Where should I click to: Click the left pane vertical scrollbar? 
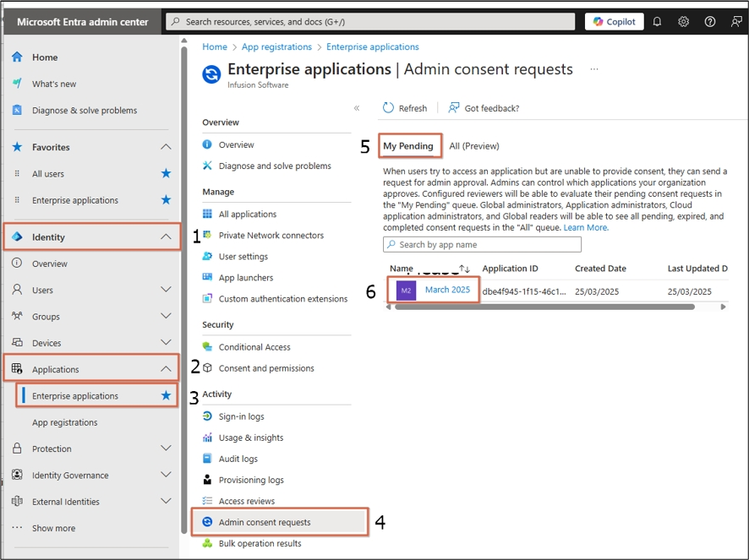(x=184, y=291)
